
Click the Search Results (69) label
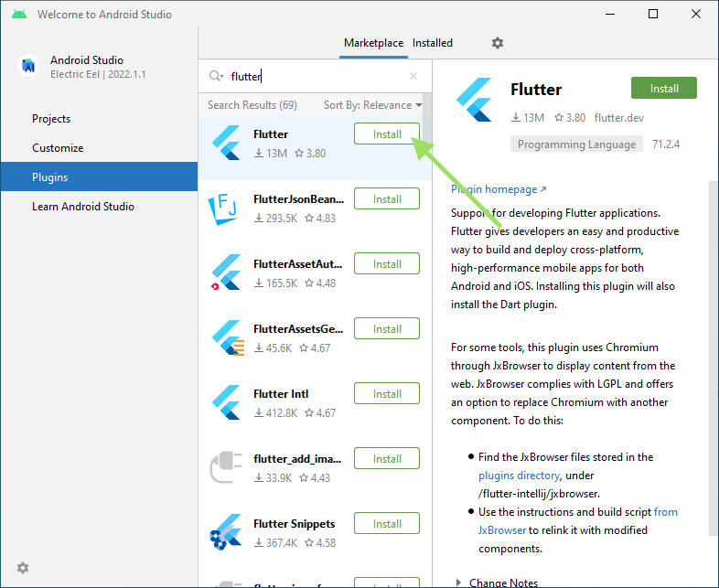(x=252, y=105)
